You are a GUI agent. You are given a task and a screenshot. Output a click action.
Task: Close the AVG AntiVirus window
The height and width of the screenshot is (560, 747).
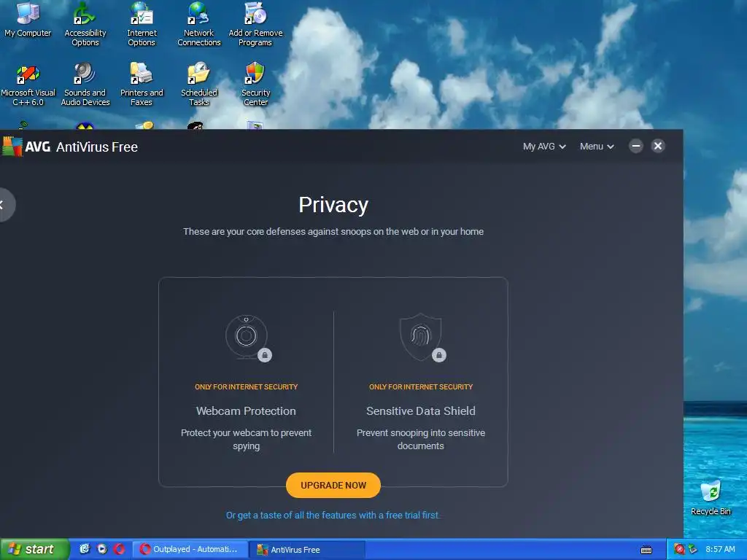point(658,146)
